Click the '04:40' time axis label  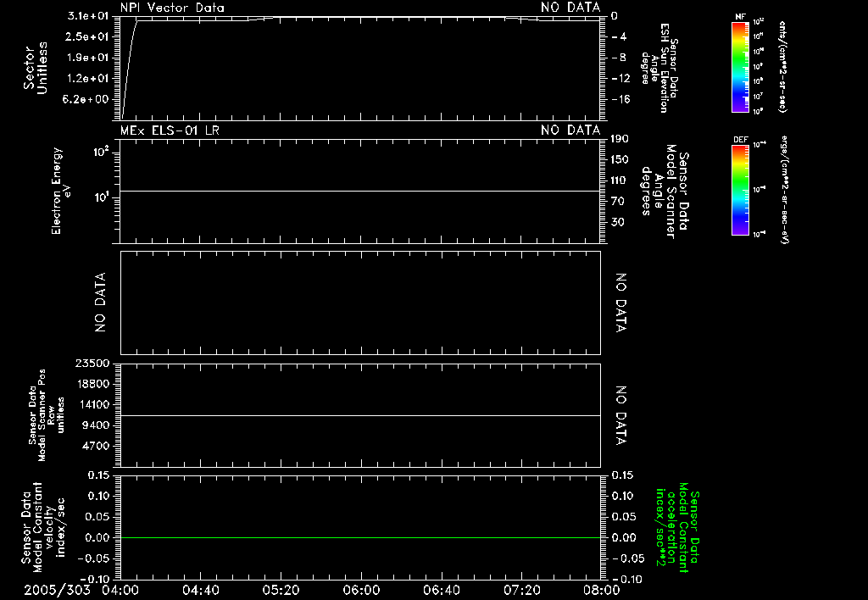click(201, 590)
